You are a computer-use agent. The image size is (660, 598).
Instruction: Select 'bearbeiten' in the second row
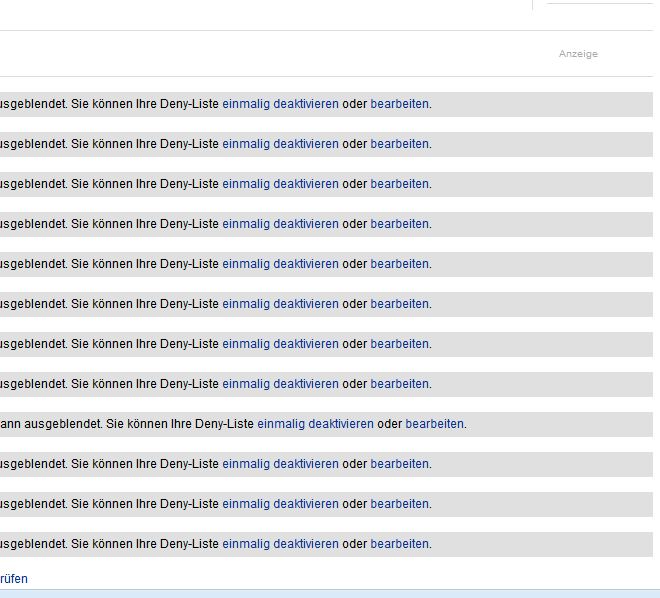(x=400, y=144)
